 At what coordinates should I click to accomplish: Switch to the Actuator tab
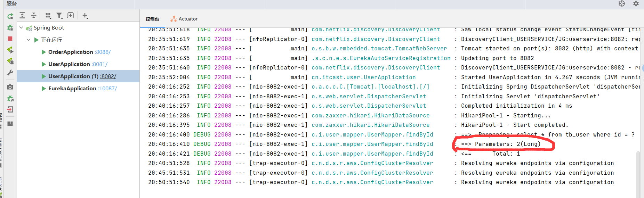[x=184, y=19]
